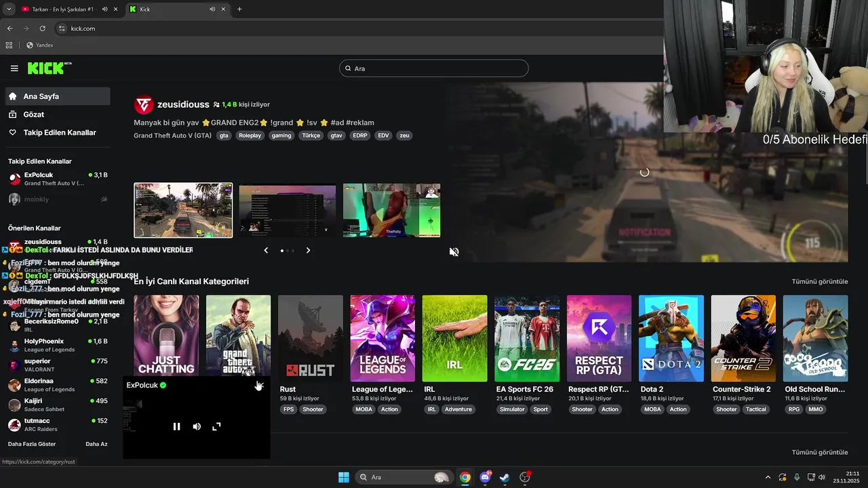Collapse list with Daha Az
Screen dimensions: 868x488
pyautogui.click(x=96, y=444)
